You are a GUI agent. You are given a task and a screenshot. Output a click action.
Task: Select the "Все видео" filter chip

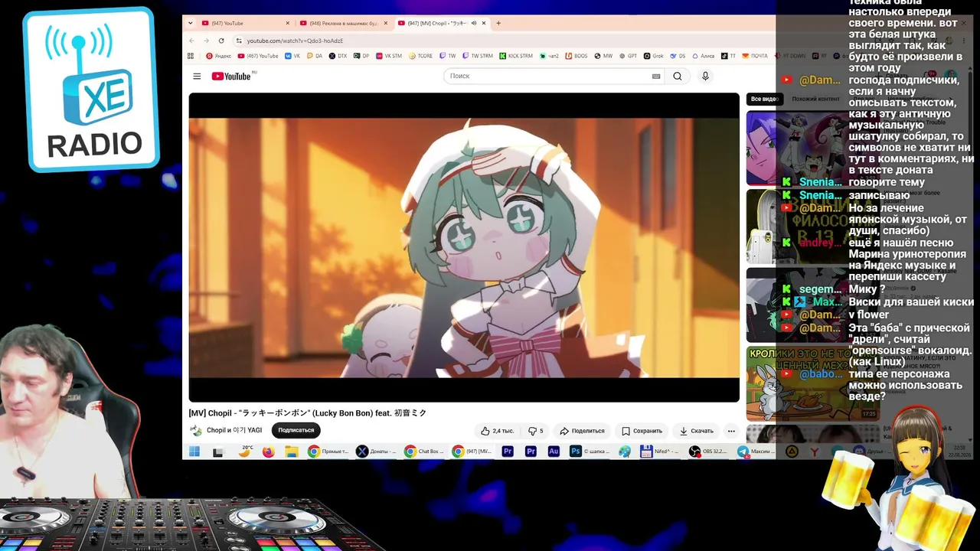click(764, 99)
